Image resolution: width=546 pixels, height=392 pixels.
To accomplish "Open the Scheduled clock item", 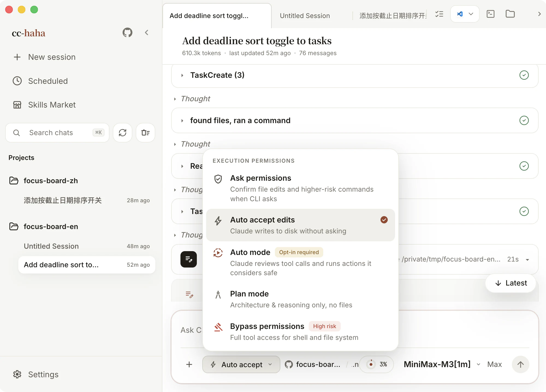I will [40, 81].
